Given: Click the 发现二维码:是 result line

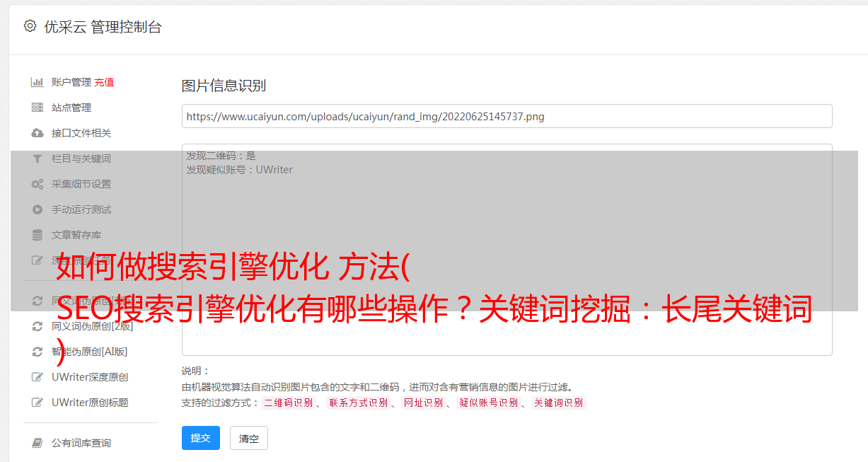Looking at the screenshot, I should coord(221,156).
